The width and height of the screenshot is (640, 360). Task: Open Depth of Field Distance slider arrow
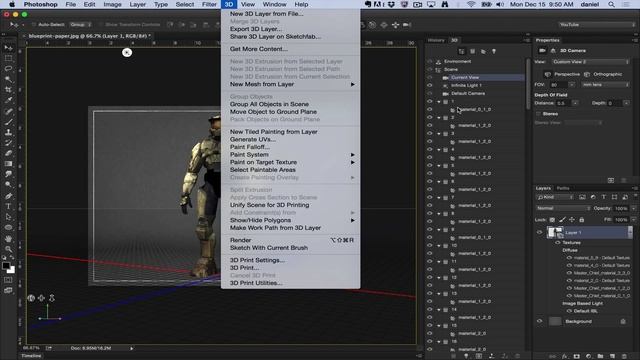click(575, 103)
